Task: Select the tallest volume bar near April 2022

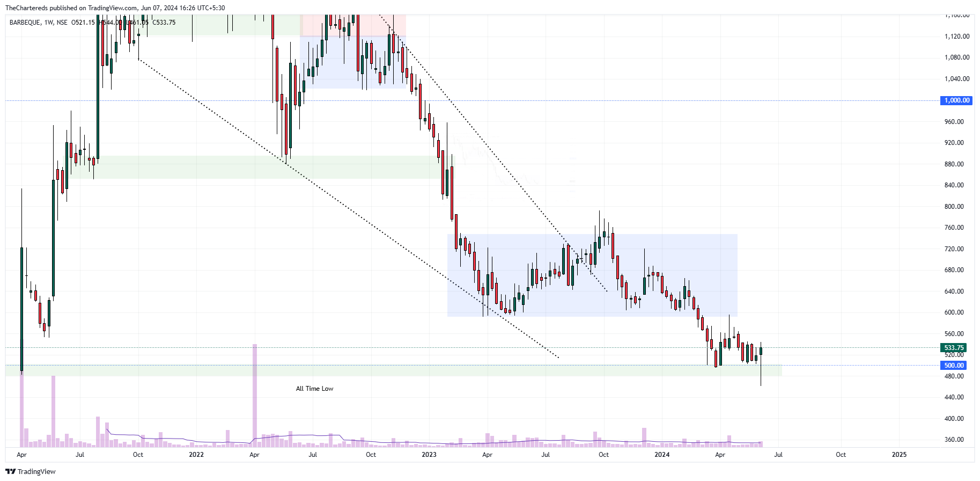Action: point(255,396)
